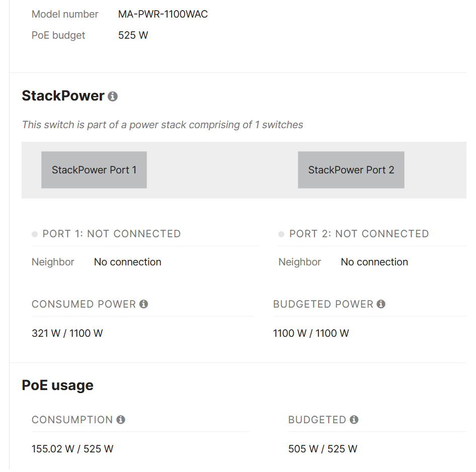Select the StackPower Port 1 box

pyautogui.click(x=94, y=170)
